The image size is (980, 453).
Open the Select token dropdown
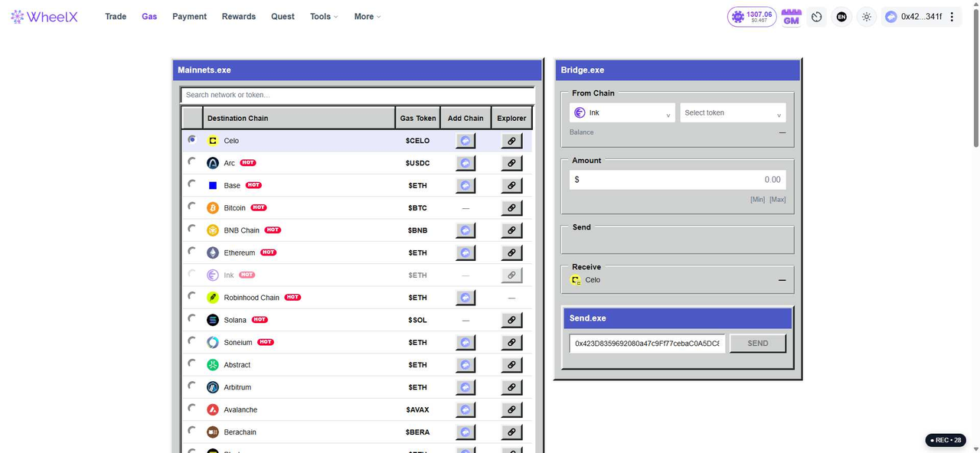[x=733, y=113]
